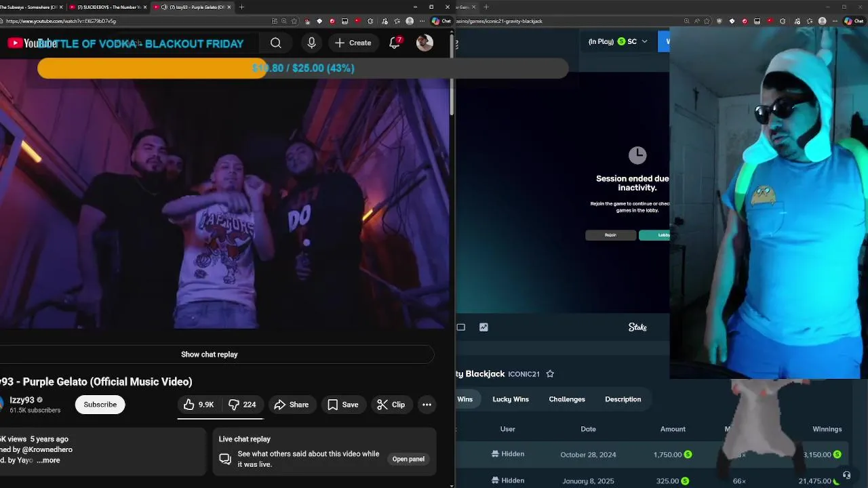This screenshot has width=868, height=488.
Task: Click the Stake logo under the game
Action: (637, 327)
